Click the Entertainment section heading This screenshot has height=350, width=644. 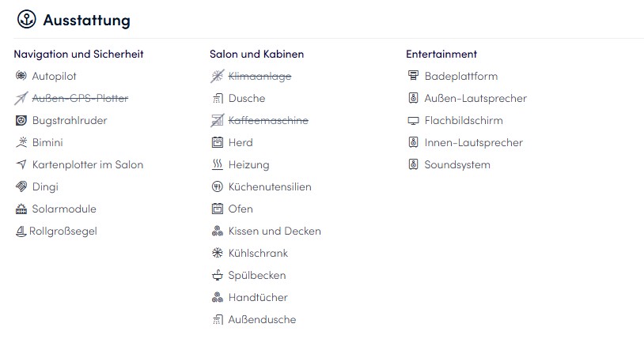[441, 55]
